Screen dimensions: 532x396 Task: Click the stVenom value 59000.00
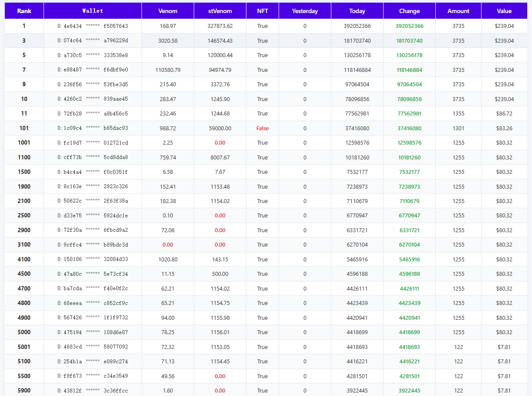220,129
